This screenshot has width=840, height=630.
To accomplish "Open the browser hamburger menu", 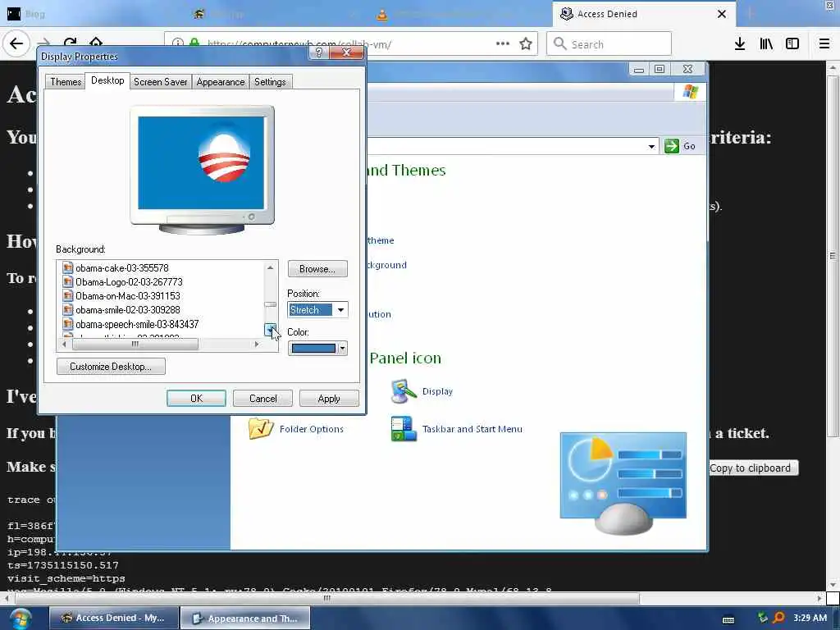I will 824,44.
